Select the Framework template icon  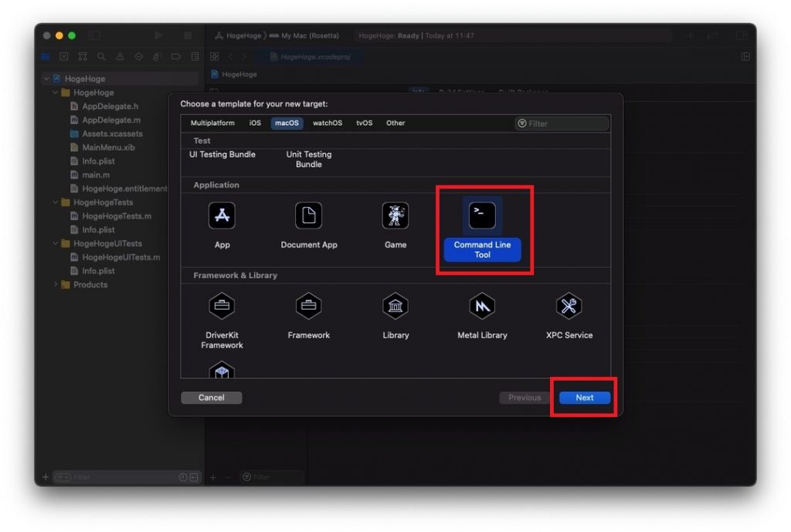pos(309,306)
